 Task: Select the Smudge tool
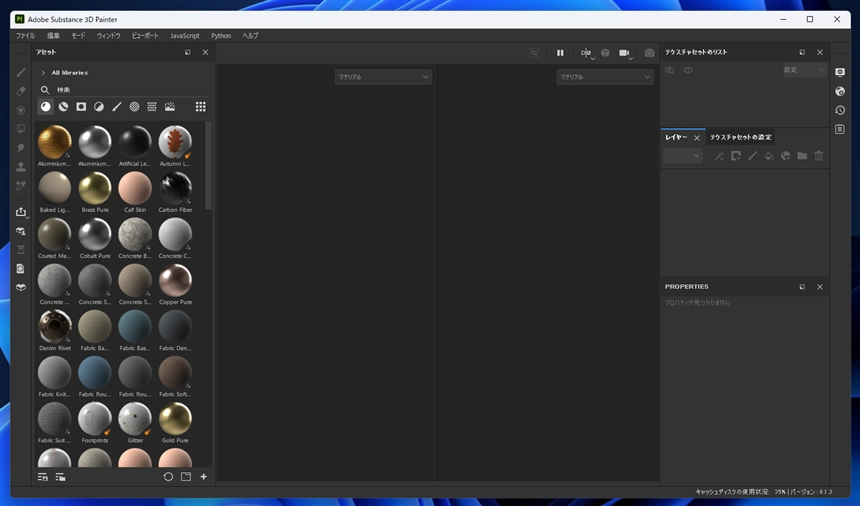coord(21,148)
